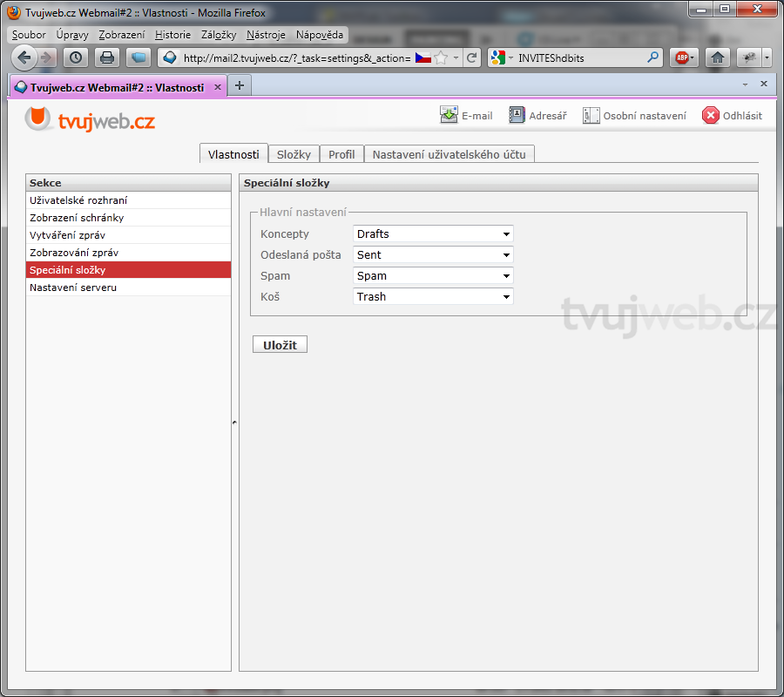
Task: Switch to the Složky tab
Action: click(x=294, y=154)
